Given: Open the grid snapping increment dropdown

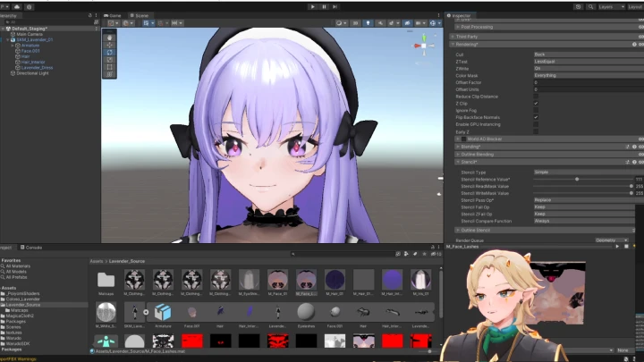Looking at the screenshot, I should [176, 23].
